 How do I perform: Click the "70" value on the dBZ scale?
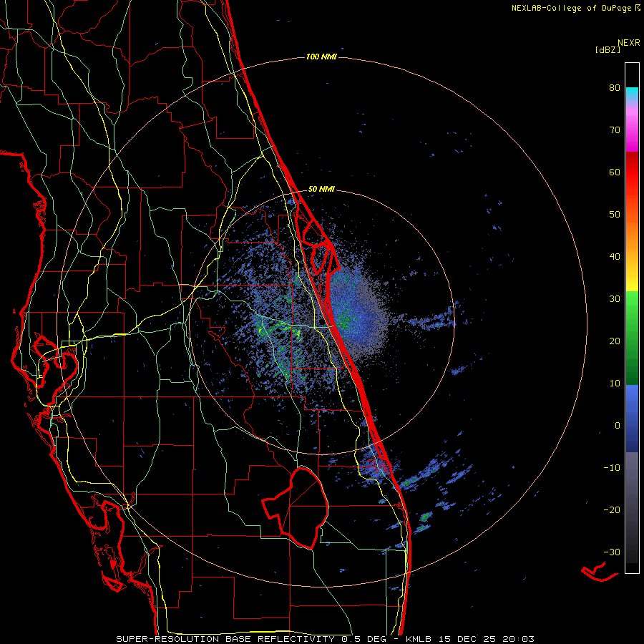tap(615, 130)
